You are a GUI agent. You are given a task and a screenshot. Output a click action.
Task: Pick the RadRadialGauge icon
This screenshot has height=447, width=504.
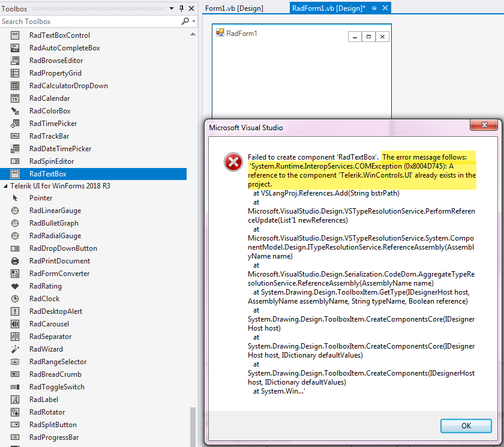pyautogui.click(x=15, y=236)
